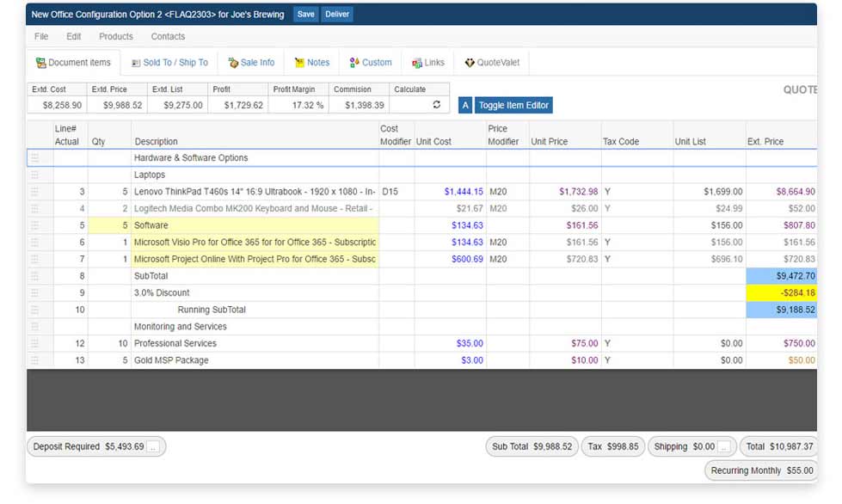Select the Lenovo ThinkPad T460s description cell
The width and height of the screenshot is (842, 504).
[255, 192]
